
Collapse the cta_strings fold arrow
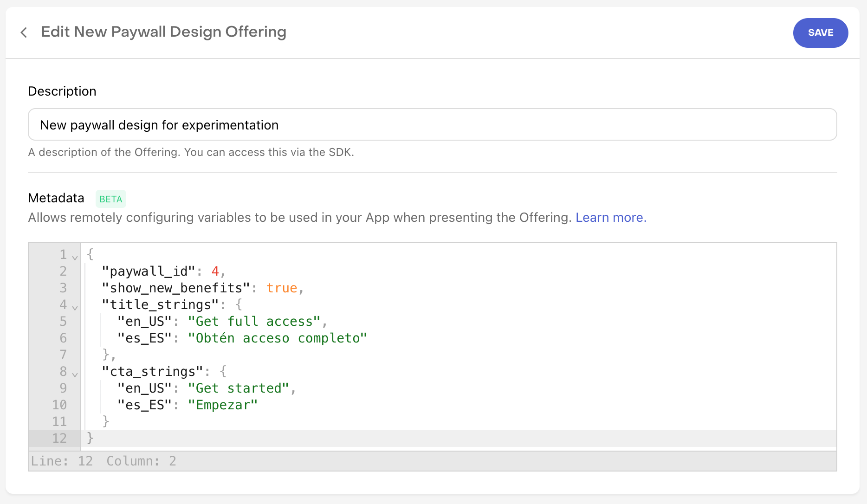[75, 375]
